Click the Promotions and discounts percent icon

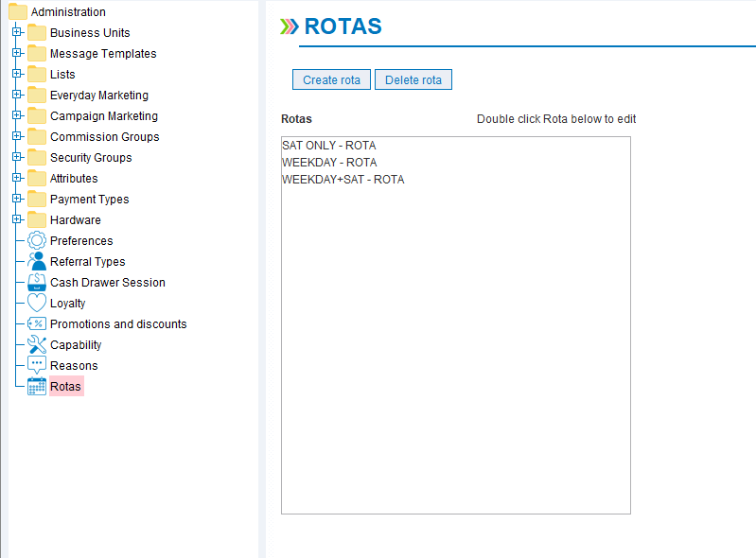click(x=37, y=323)
